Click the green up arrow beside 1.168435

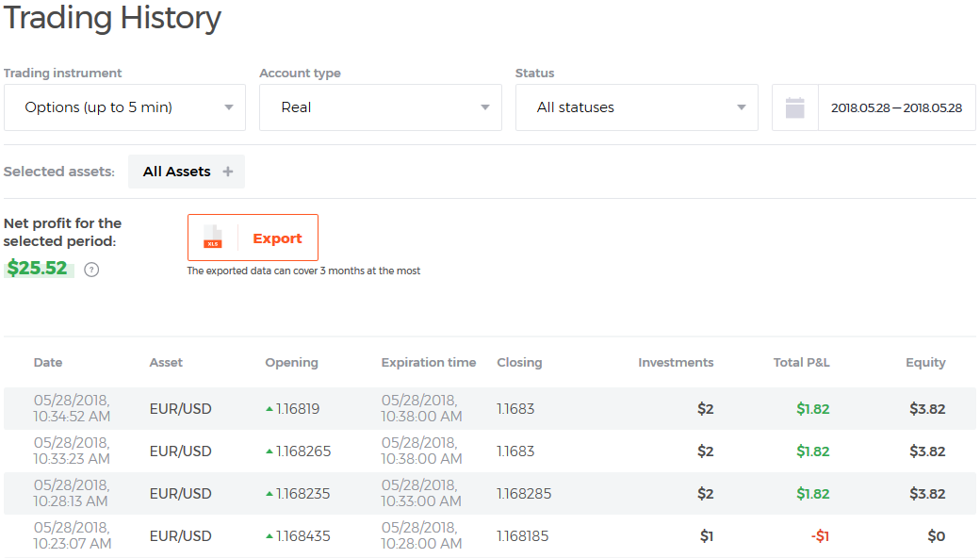point(269,536)
